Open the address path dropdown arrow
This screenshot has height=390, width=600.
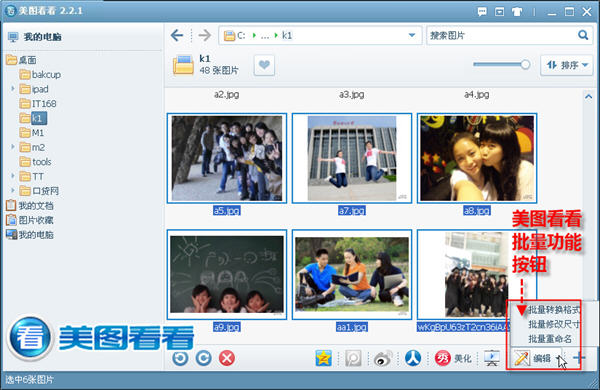(412, 35)
